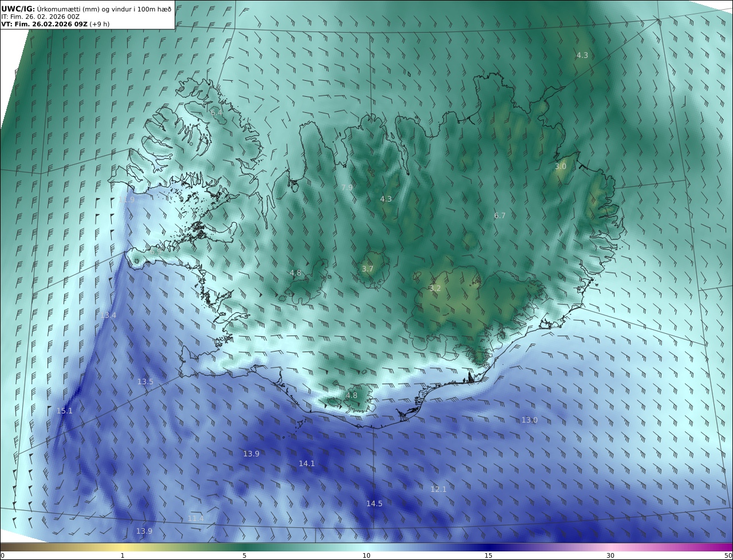Click the 3.0 value label on the map

pyautogui.click(x=561, y=167)
